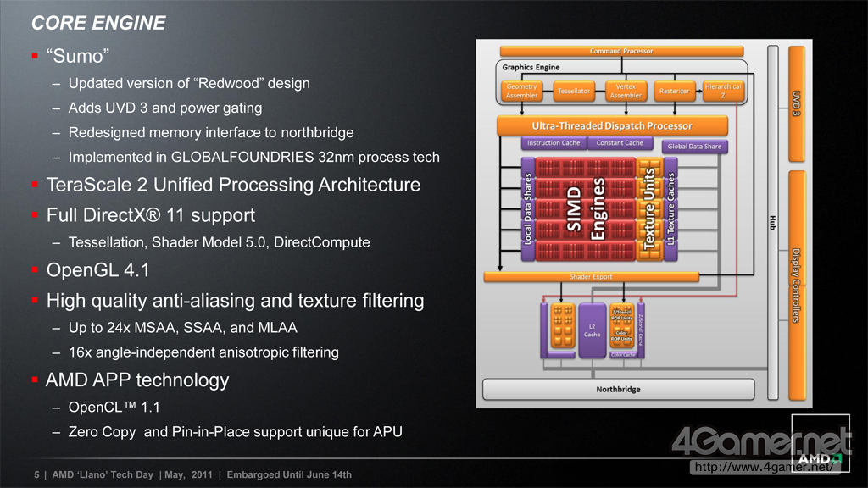
Task: Select the Texture Units column
Action: 649,209
